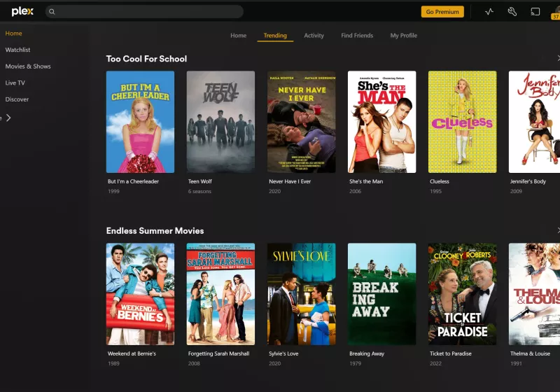560x392 pixels.
Task: Open the Clueless poster thumbnail
Action: click(x=462, y=122)
